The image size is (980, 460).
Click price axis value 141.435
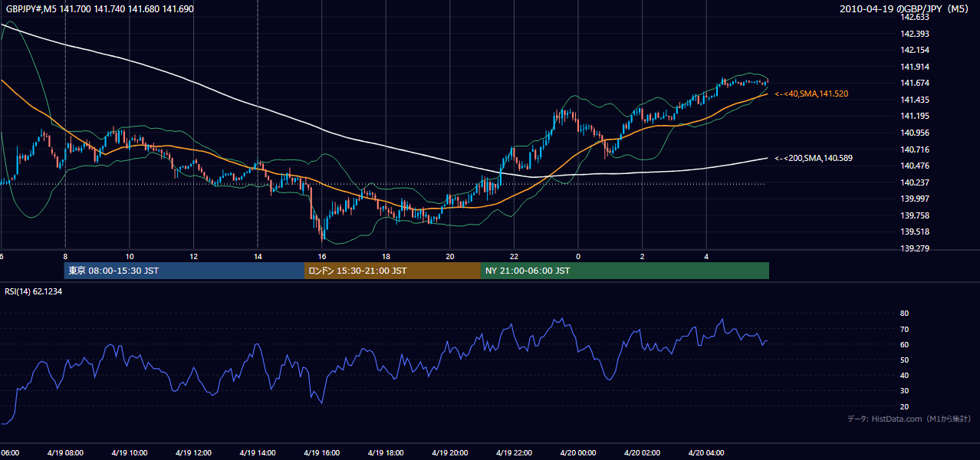click(x=915, y=100)
